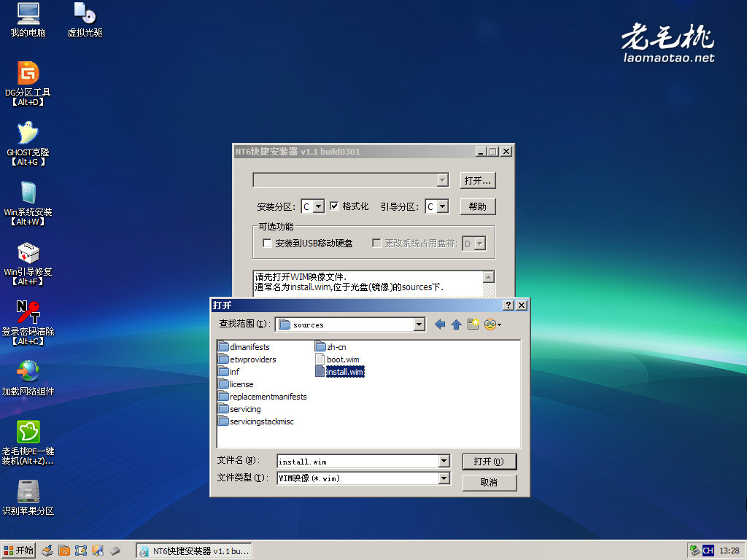Click the fourth quick launch icon on the taskbar
The width and height of the screenshot is (747, 560).
click(97, 551)
